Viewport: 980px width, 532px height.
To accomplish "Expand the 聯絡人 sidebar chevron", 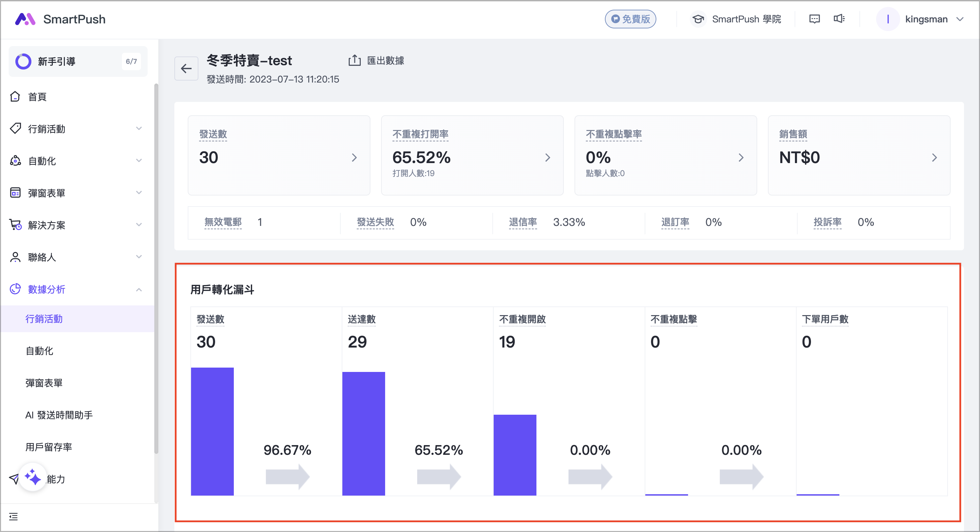I will coord(139,257).
